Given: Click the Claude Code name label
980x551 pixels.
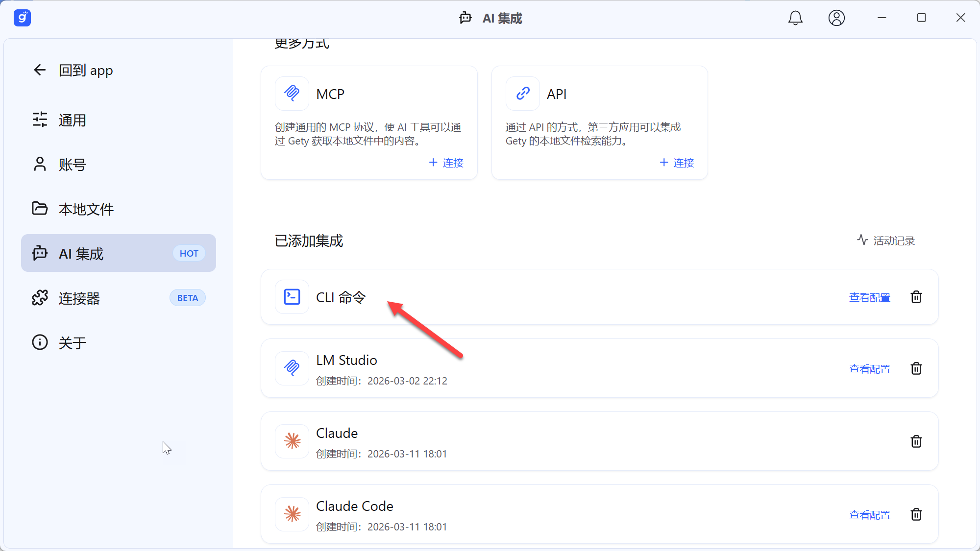Looking at the screenshot, I should [x=355, y=506].
